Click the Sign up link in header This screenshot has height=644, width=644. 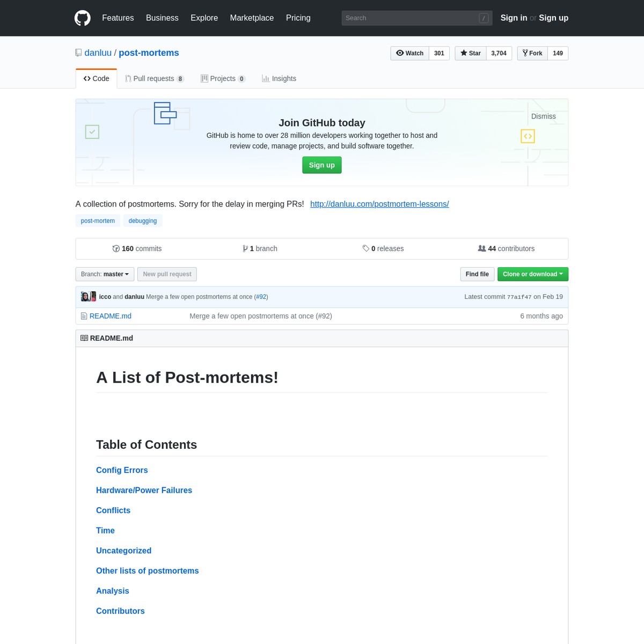tap(553, 18)
